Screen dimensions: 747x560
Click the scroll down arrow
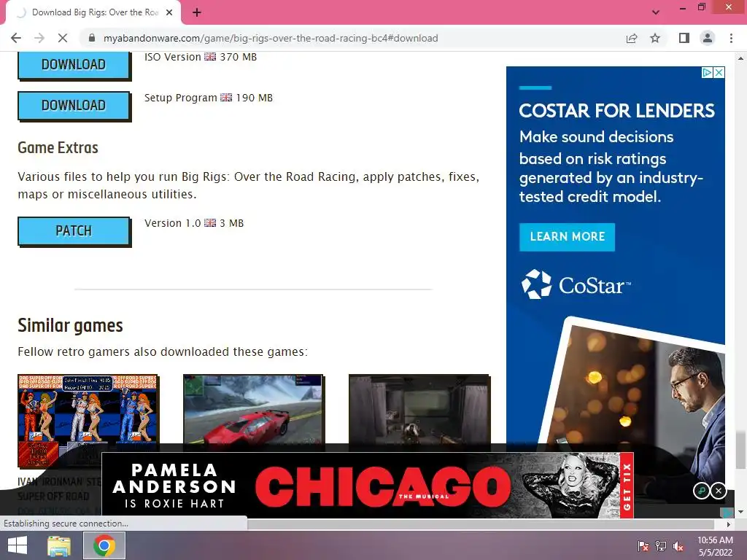(740, 512)
